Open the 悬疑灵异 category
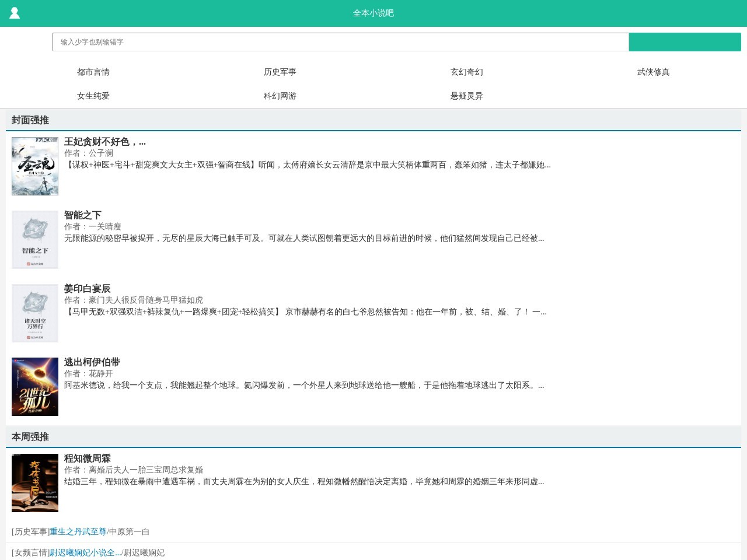 click(x=467, y=96)
